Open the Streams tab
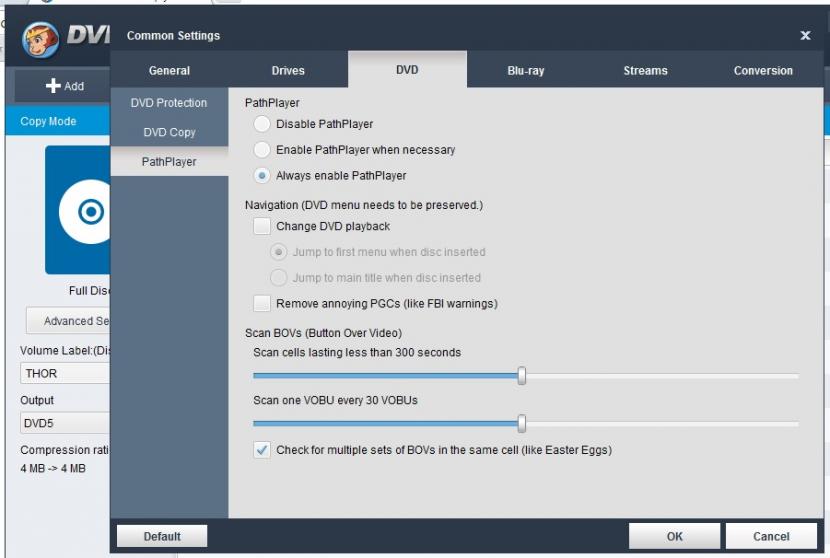This screenshot has width=830, height=558. [x=645, y=70]
